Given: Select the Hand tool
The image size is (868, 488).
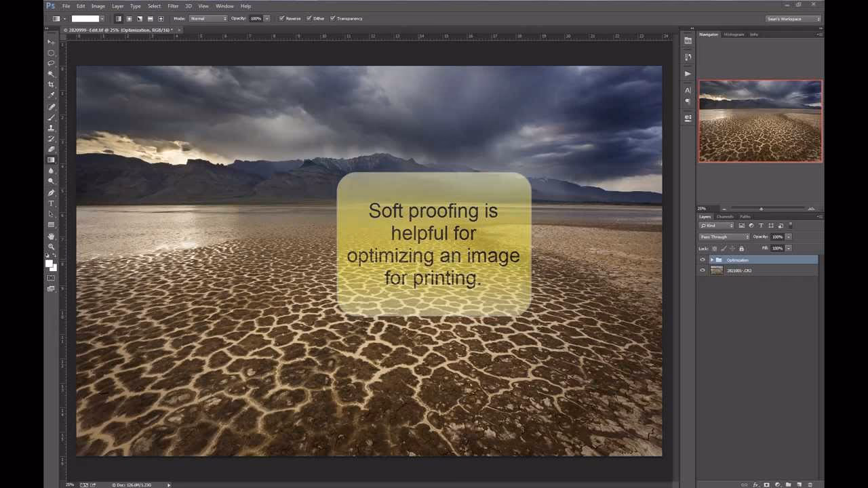Looking at the screenshot, I should click(x=51, y=236).
